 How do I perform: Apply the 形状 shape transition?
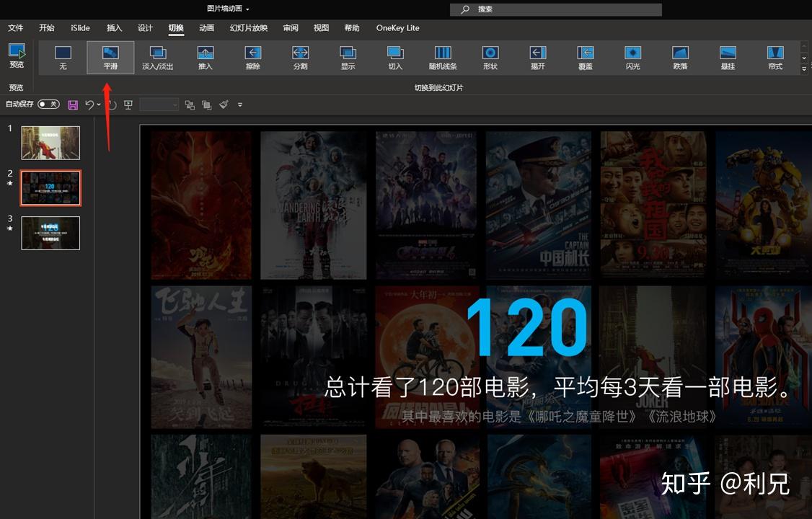click(490, 58)
